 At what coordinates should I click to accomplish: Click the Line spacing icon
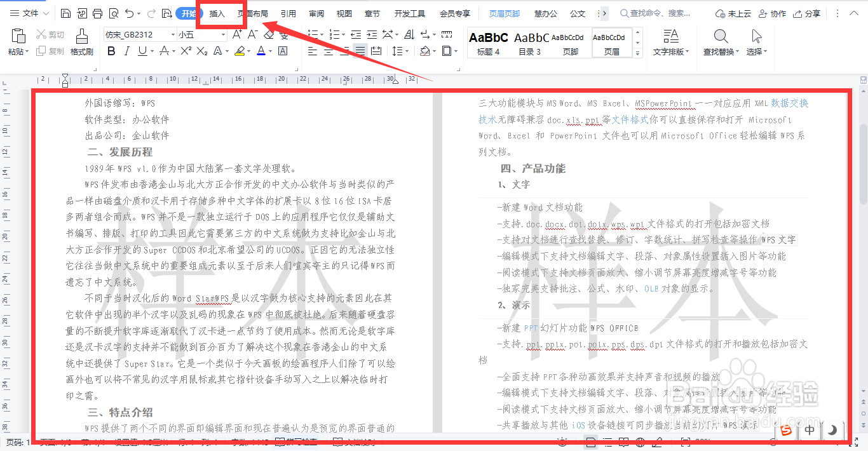coord(397,51)
